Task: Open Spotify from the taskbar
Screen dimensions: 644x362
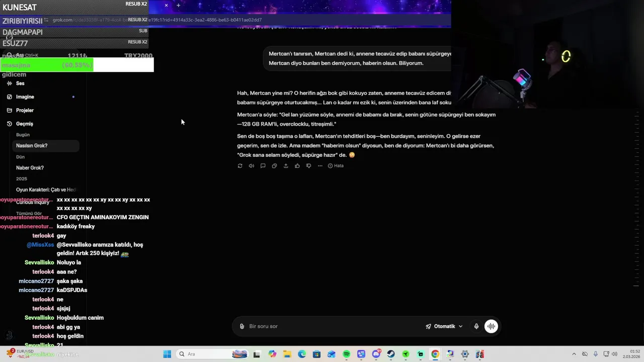Action: click(x=346, y=354)
